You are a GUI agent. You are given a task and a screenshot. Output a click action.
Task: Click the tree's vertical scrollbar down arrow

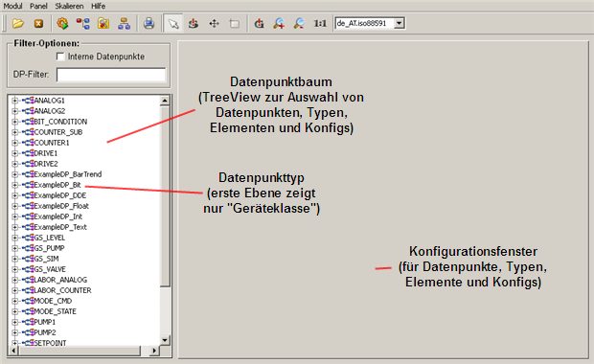pyautogui.click(x=165, y=340)
